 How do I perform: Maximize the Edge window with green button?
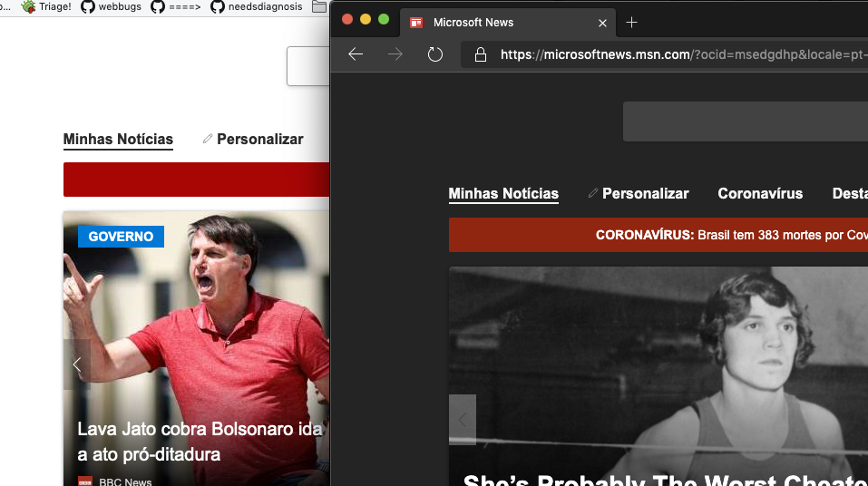click(x=384, y=19)
